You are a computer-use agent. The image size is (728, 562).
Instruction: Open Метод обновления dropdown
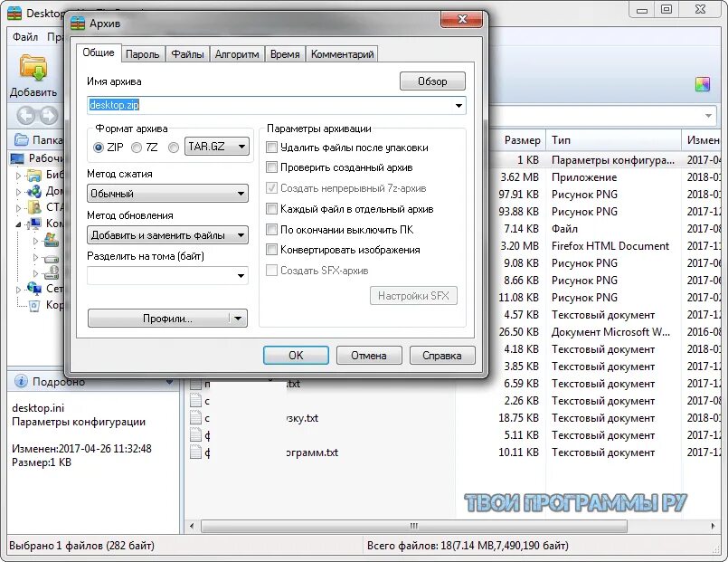coord(167,235)
